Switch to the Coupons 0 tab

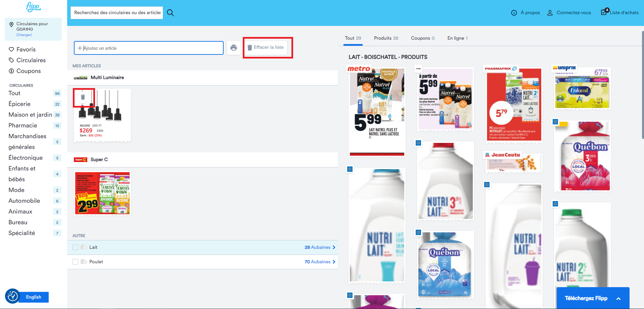click(x=423, y=38)
